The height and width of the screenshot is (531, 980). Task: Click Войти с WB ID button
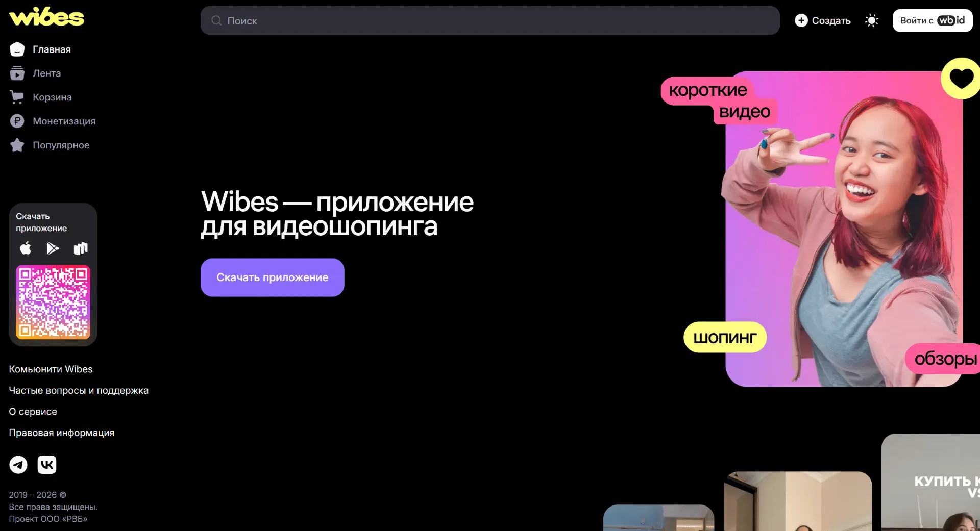pyautogui.click(x=933, y=20)
